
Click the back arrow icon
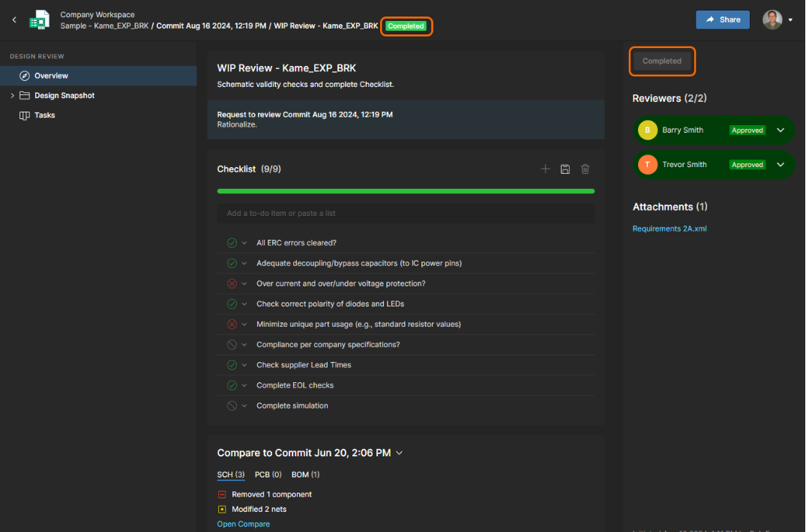coord(14,20)
